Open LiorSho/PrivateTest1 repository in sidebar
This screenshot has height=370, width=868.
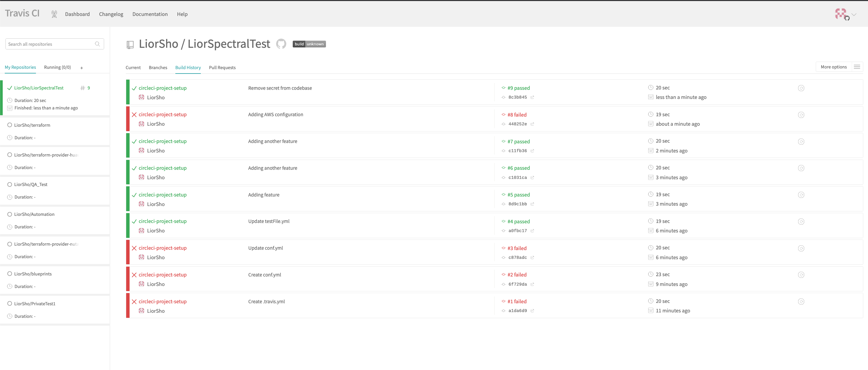[35, 304]
